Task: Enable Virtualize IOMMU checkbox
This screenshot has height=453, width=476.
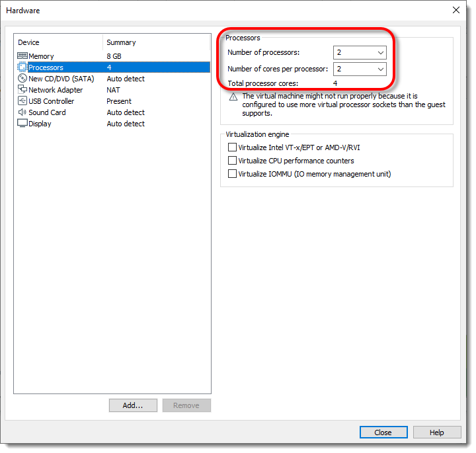Action: [232, 174]
